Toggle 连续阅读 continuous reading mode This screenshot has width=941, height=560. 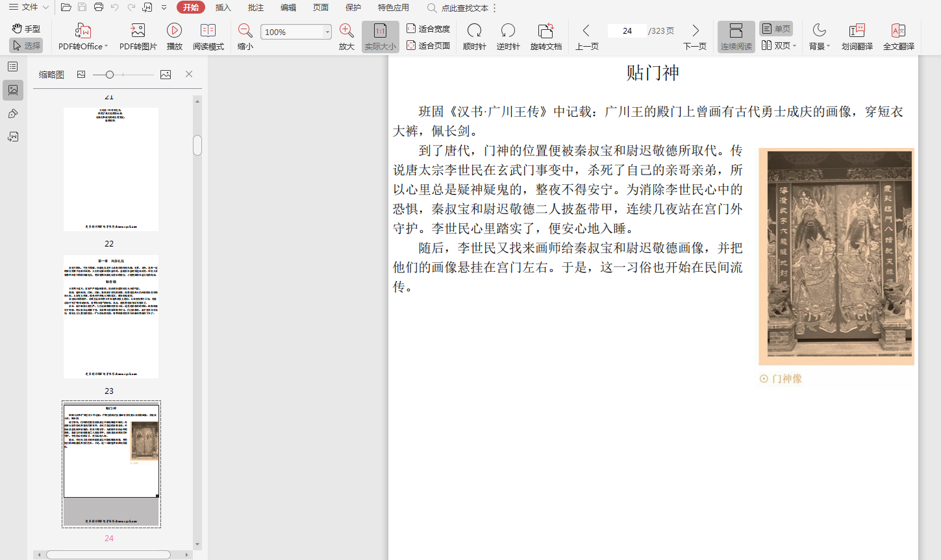736,36
